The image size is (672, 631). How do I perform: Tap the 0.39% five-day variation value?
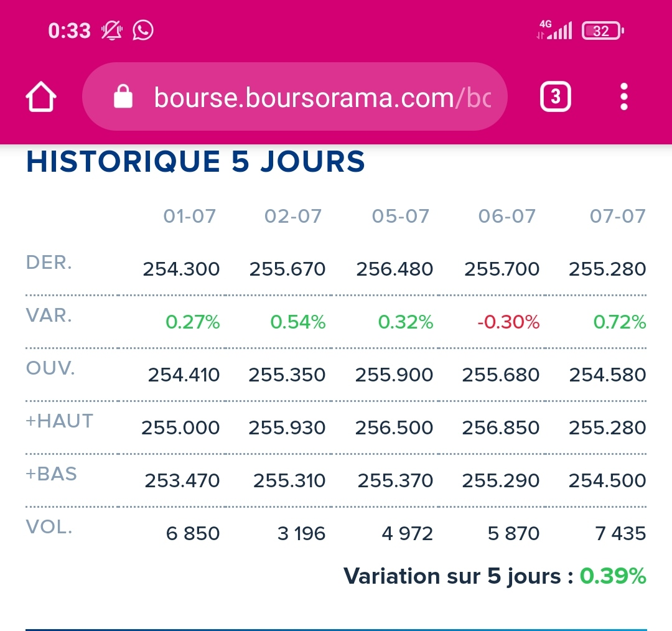pos(613,576)
